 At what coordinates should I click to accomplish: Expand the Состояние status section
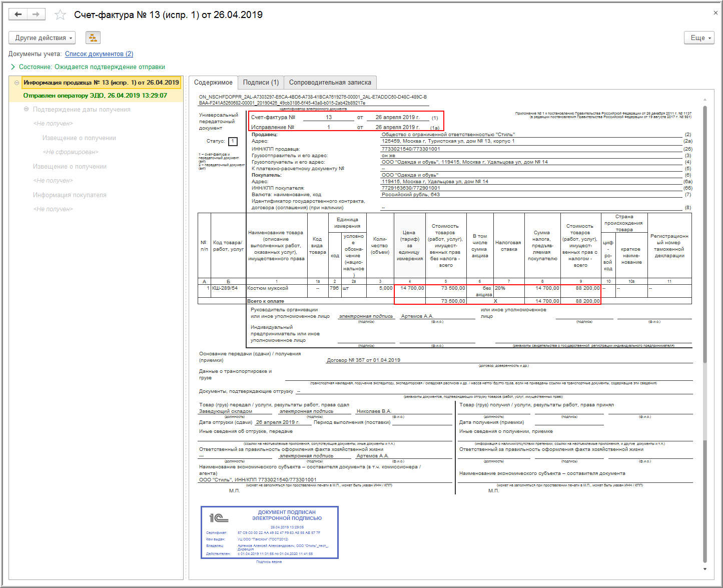coord(13,67)
